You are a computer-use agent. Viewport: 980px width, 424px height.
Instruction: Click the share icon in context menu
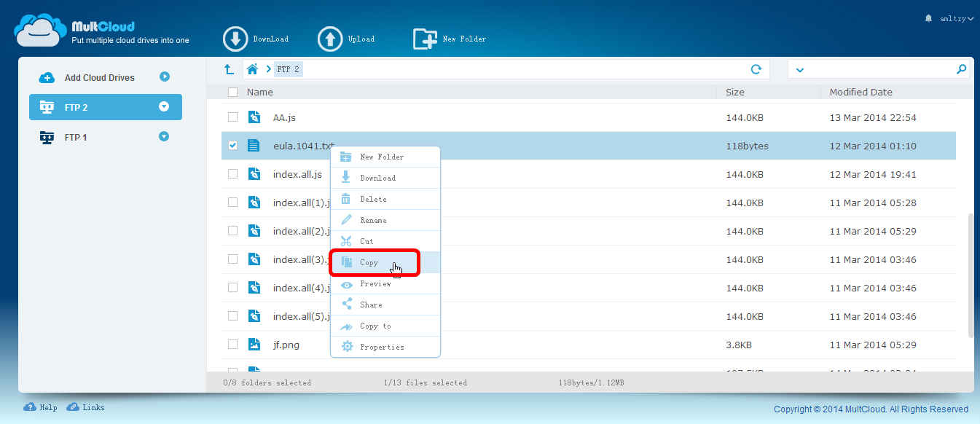tap(347, 305)
